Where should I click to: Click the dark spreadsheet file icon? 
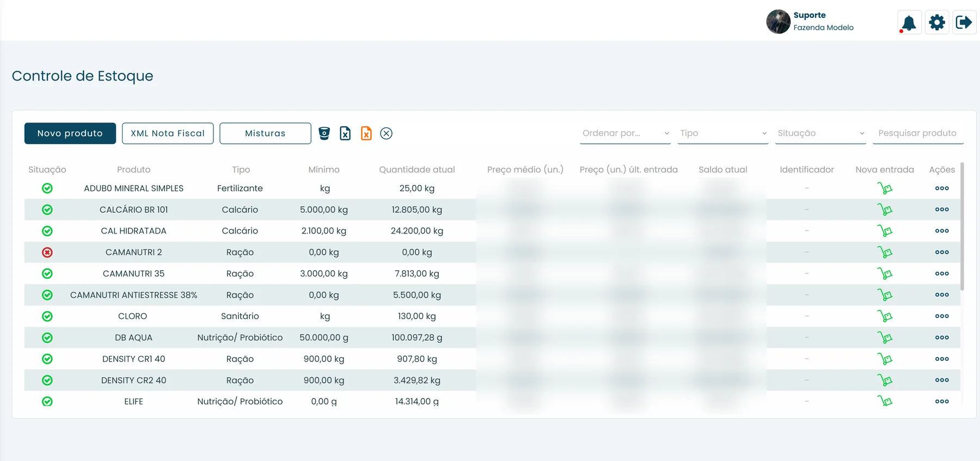tap(345, 133)
